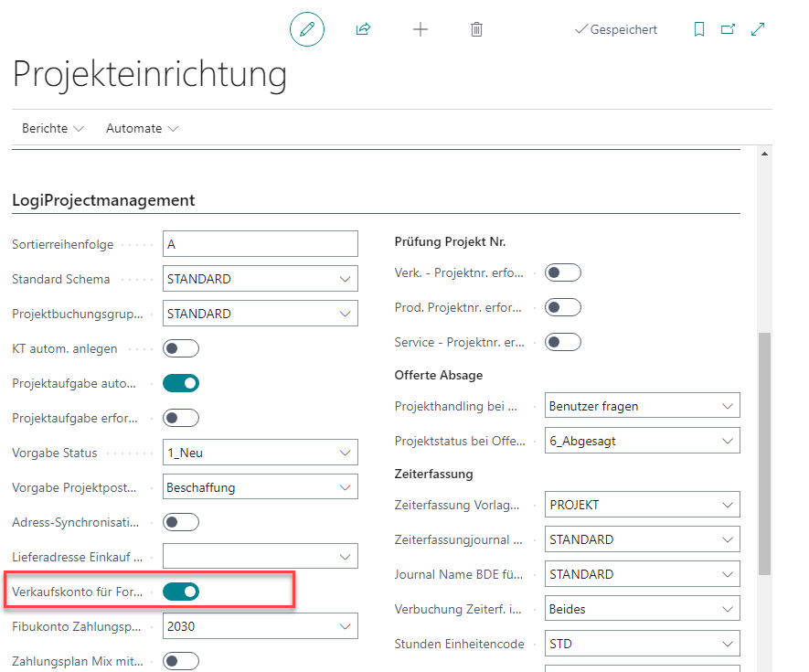Click the bookmark icon

tap(699, 29)
